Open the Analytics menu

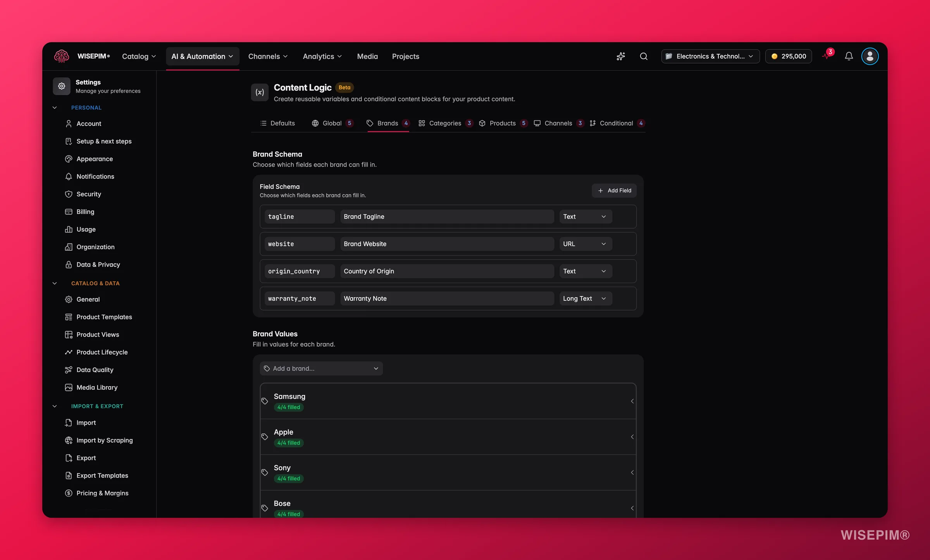pyautogui.click(x=322, y=56)
